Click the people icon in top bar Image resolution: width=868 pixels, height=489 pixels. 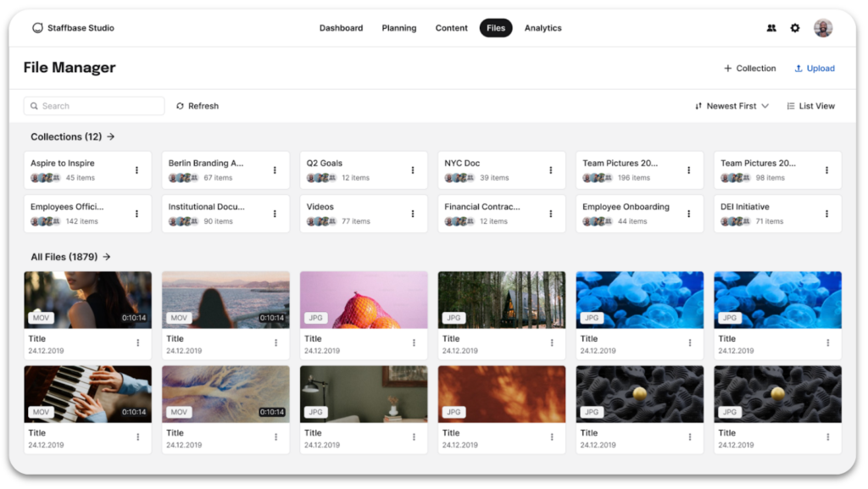point(771,28)
